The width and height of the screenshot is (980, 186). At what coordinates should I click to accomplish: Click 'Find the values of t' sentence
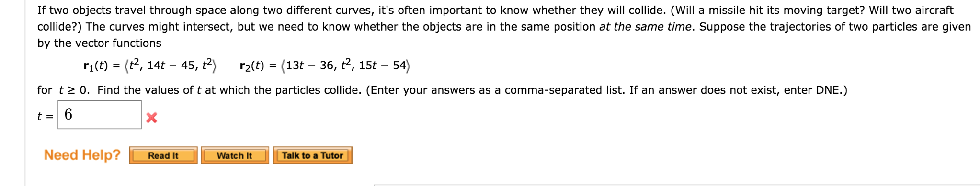click(x=149, y=90)
